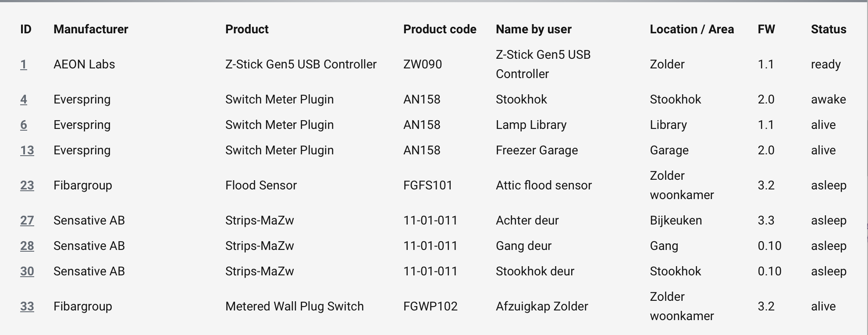Click the Metered Wall Plug Switch cell
Screen dimensions: 868x335
click(295, 306)
